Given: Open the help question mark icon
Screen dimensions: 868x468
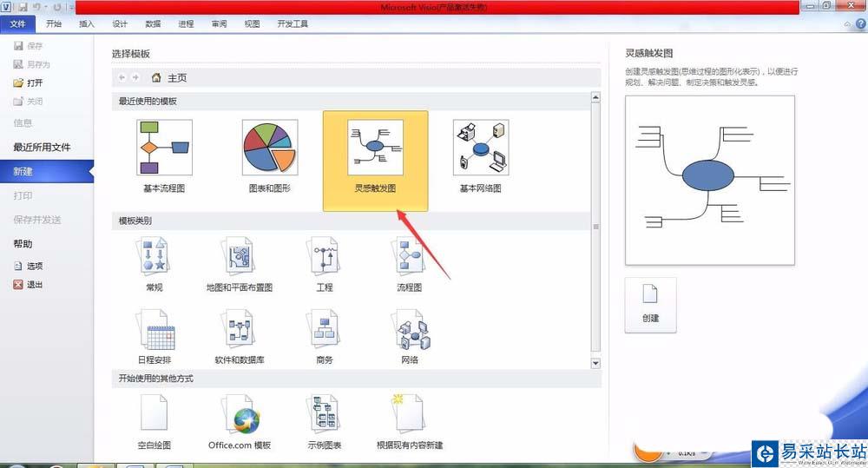Looking at the screenshot, I should pyautogui.click(x=861, y=23).
